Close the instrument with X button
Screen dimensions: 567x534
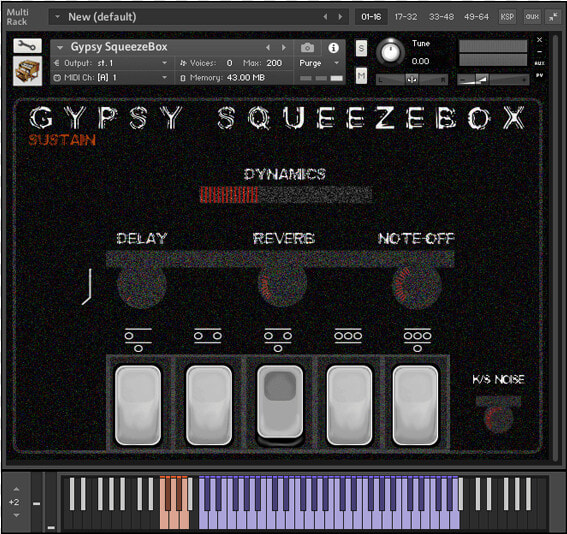coord(539,40)
